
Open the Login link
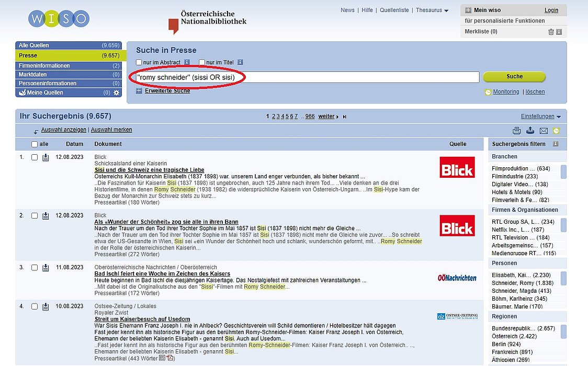pyautogui.click(x=551, y=10)
